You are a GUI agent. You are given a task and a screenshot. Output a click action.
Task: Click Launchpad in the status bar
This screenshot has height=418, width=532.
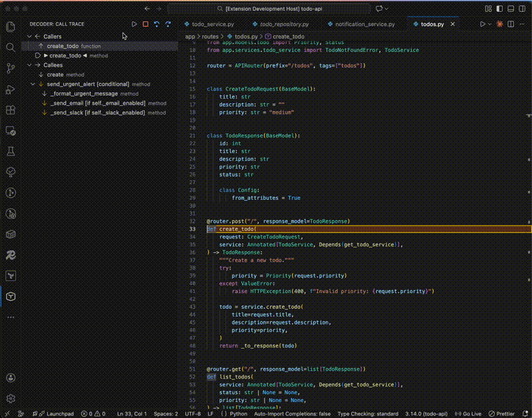click(59, 413)
